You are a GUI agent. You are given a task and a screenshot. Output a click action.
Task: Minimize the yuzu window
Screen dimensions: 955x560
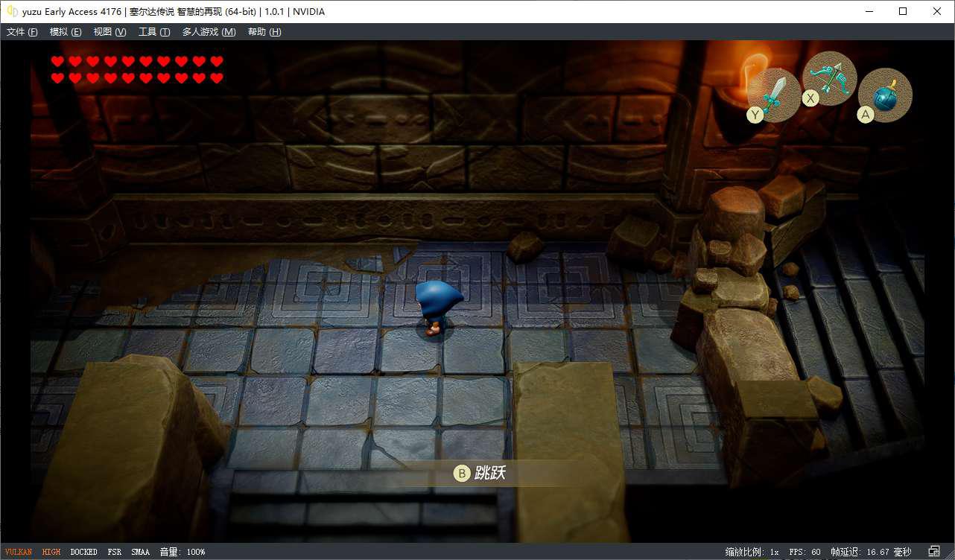point(869,11)
